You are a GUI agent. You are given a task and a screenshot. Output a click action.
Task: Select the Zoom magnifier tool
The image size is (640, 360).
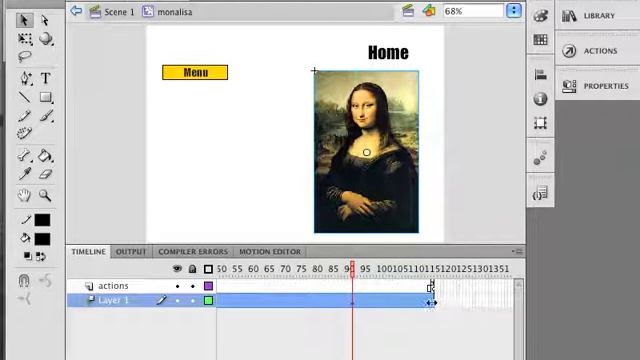point(45,196)
